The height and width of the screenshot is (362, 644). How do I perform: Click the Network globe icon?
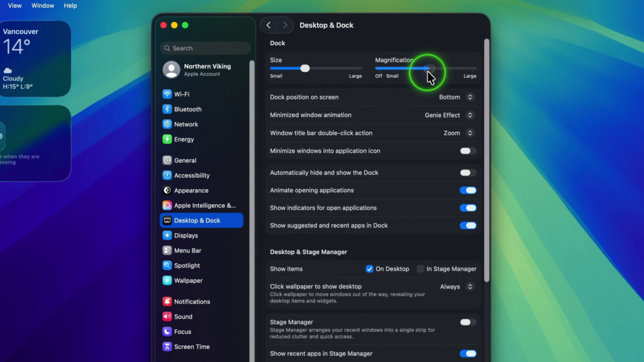tap(167, 124)
